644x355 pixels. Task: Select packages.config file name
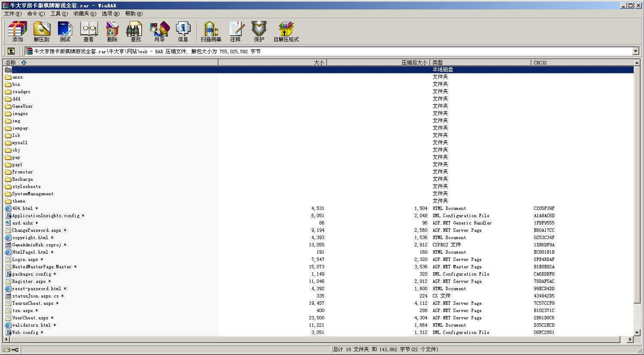tap(34, 274)
